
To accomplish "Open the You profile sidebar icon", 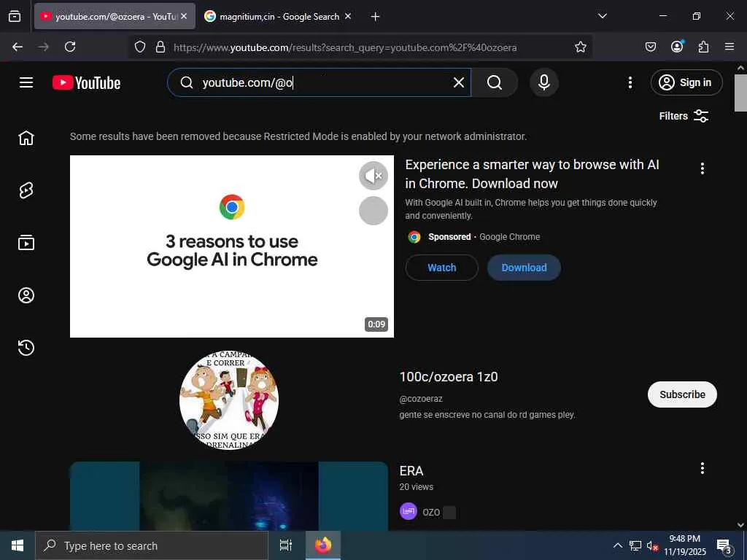I will tap(26, 295).
